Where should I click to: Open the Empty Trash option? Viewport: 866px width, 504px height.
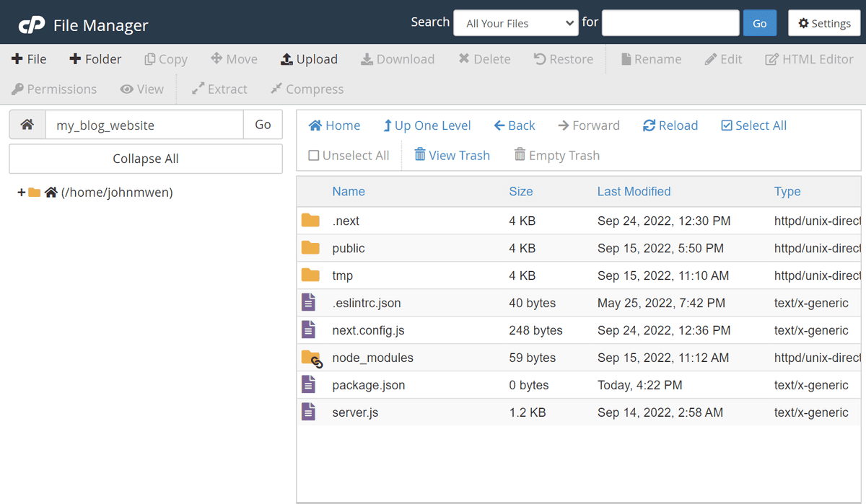(x=556, y=155)
